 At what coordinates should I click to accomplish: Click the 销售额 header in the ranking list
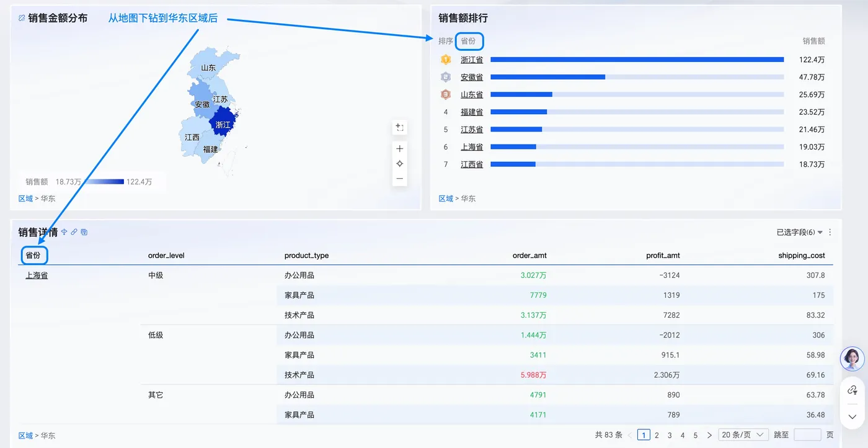(x=814, y=41)
